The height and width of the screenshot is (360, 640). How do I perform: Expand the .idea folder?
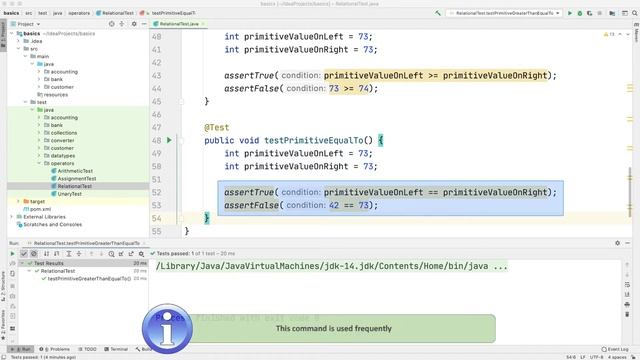coord(19,41)
